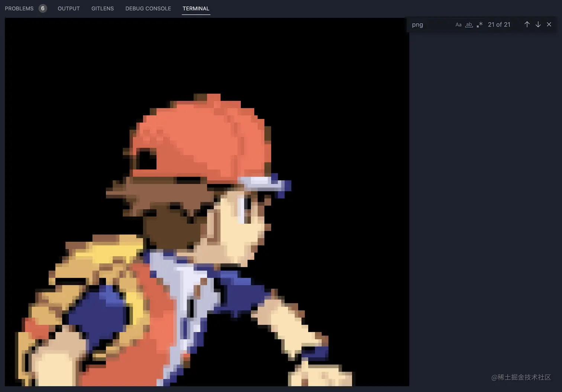Close the terminal find widget

pyautogui.click(x=549, y=25)
